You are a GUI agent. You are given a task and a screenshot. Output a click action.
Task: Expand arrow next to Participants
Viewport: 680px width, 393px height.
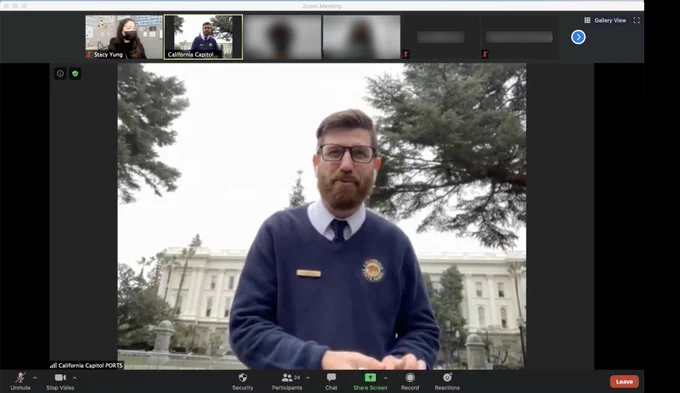[x=307, y=378]
